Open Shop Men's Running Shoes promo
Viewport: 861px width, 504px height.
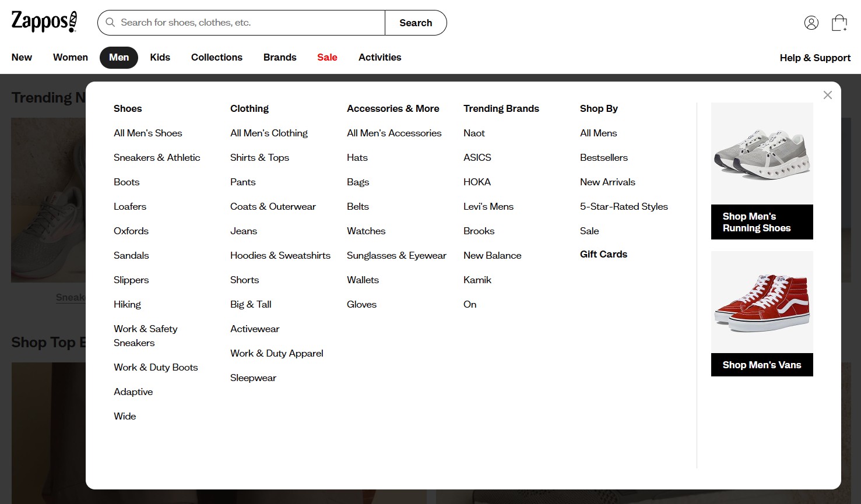click(x=762, y=171)
